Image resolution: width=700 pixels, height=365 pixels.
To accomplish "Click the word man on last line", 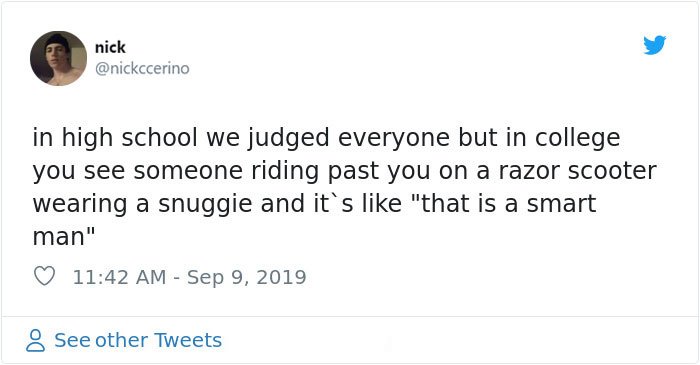I will pos(58,237).
